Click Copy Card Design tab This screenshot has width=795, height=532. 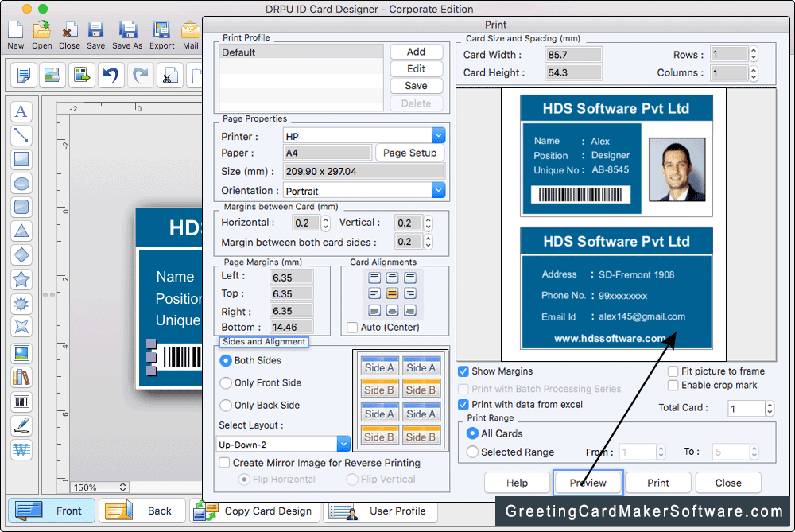(x=254, y=511)
